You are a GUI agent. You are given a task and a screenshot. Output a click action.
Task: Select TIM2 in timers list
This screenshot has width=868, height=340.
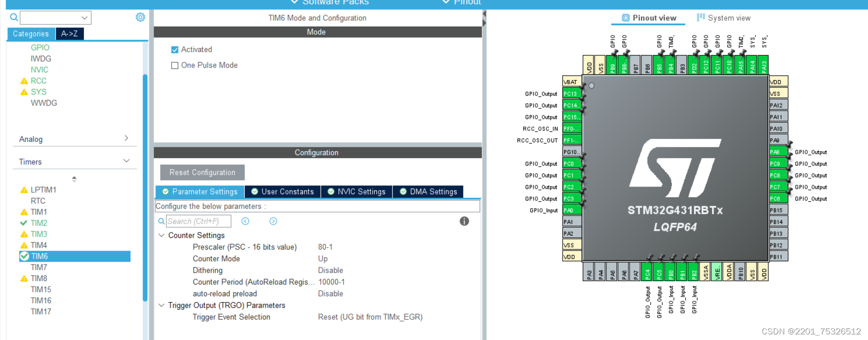[x=39, y=223]
